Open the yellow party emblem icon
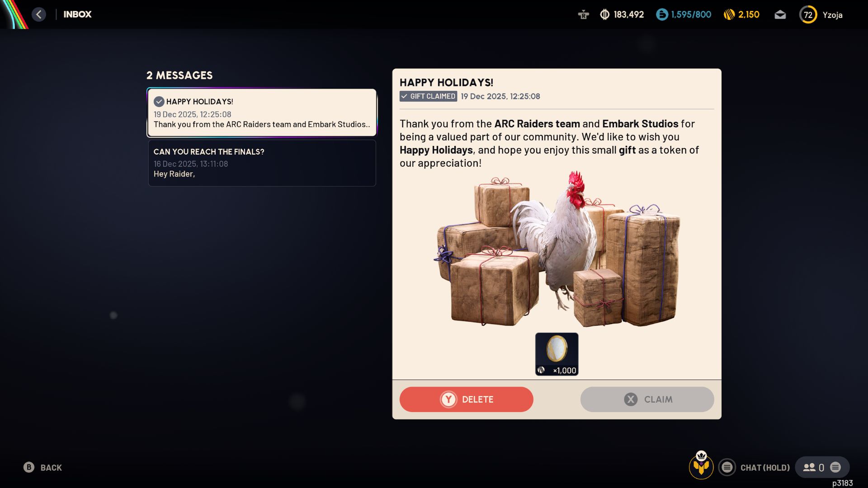The width and height of the screenshot is (868, 488). click(x=701, y=466)
